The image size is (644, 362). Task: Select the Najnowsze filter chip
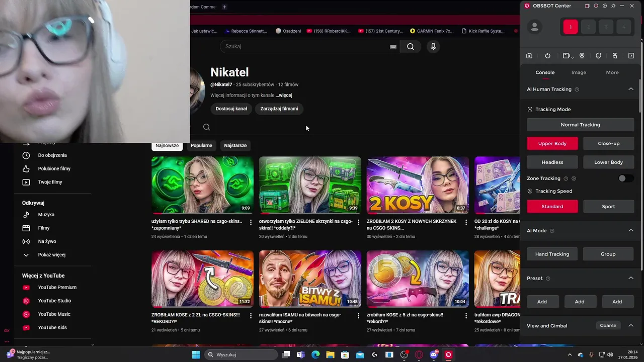click(167, 145)
